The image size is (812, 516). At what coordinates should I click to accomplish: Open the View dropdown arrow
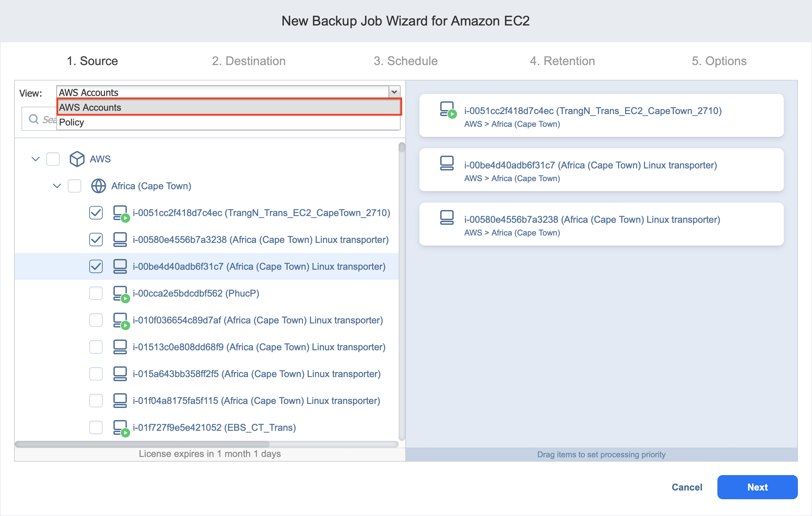point(394,92)
